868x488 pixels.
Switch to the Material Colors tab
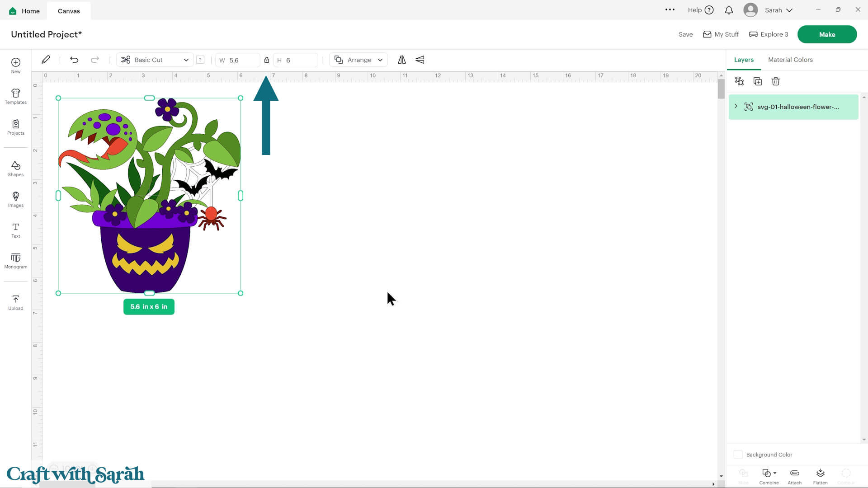coord(790,60)
